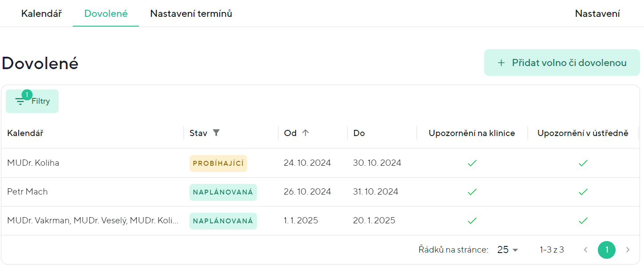The height and width of the screenshot is (265, 644).
Task: Switch to the Kalendář tab
Action: [41, 13]
